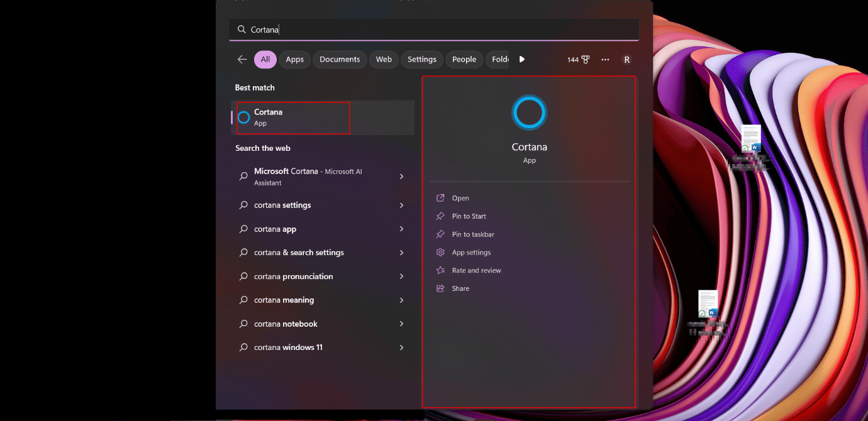Image resolution: width=868 pixels, height=421 pixels.
Task: Click the Search the web heading
Action: click(263, 148)
